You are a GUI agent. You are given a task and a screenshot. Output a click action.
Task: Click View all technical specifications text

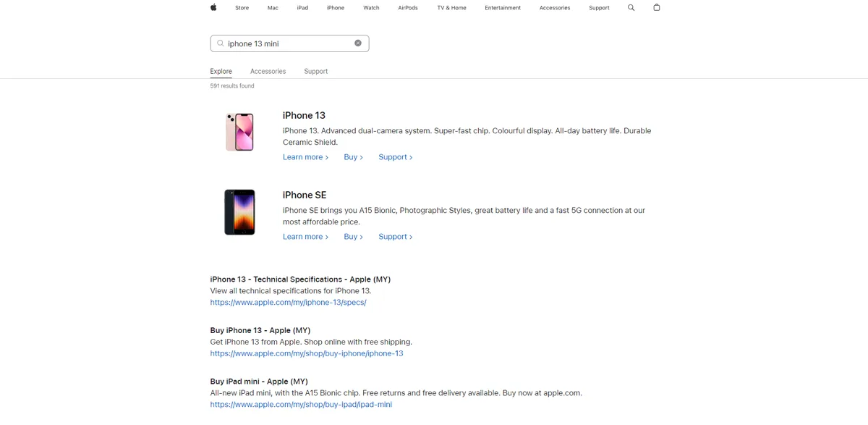(x=291, y=291)
